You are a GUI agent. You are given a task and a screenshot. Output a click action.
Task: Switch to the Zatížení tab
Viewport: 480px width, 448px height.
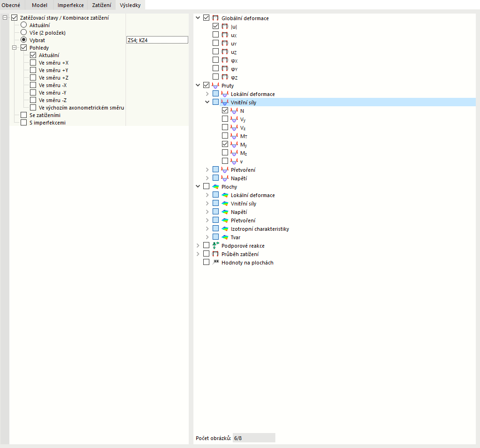pyautogui.click(x=101, y=5)
